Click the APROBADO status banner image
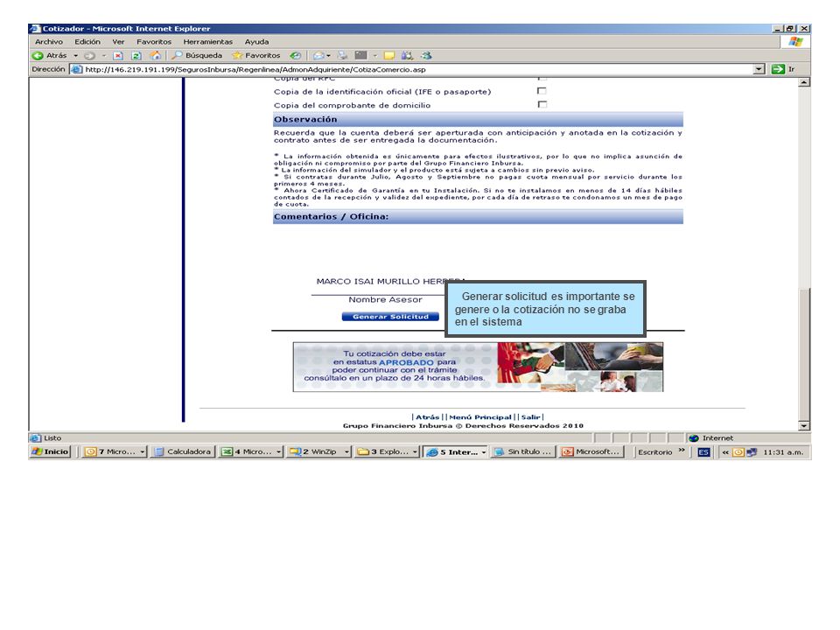 point(478,367)
